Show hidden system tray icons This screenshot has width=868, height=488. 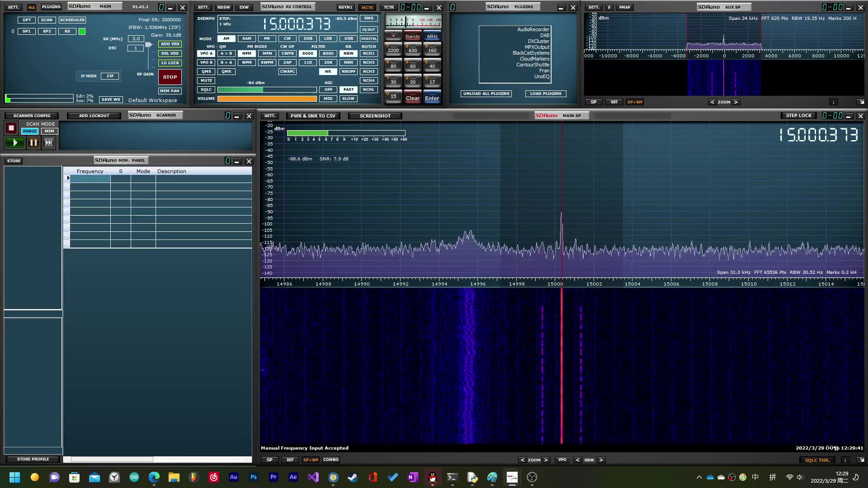699,477
